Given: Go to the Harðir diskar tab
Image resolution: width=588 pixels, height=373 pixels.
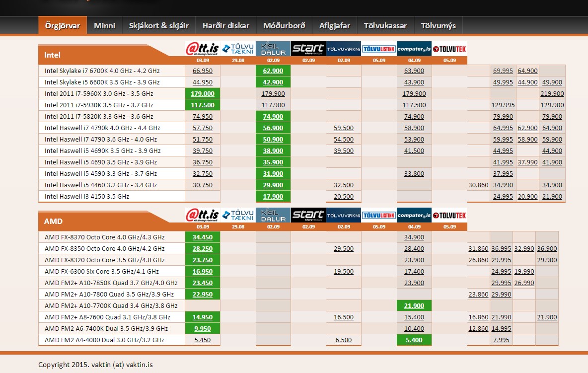Looking at the screenshot, I should pyautogui.click(x=226, y=26).
